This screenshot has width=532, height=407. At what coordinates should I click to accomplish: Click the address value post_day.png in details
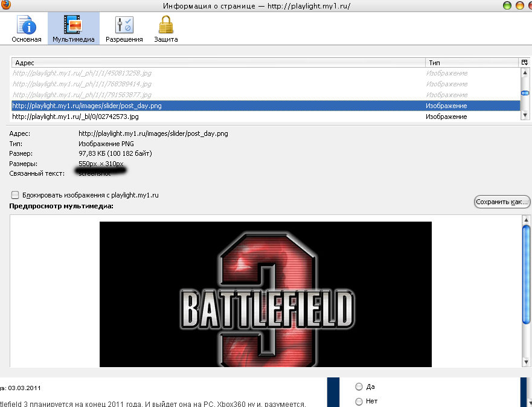point(153,133)
